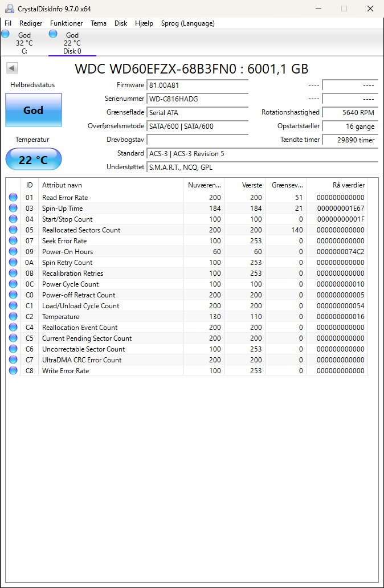Click the status orb for Power-off Retract Count
The image size is (384, 588).
click(x=13, y=295)
